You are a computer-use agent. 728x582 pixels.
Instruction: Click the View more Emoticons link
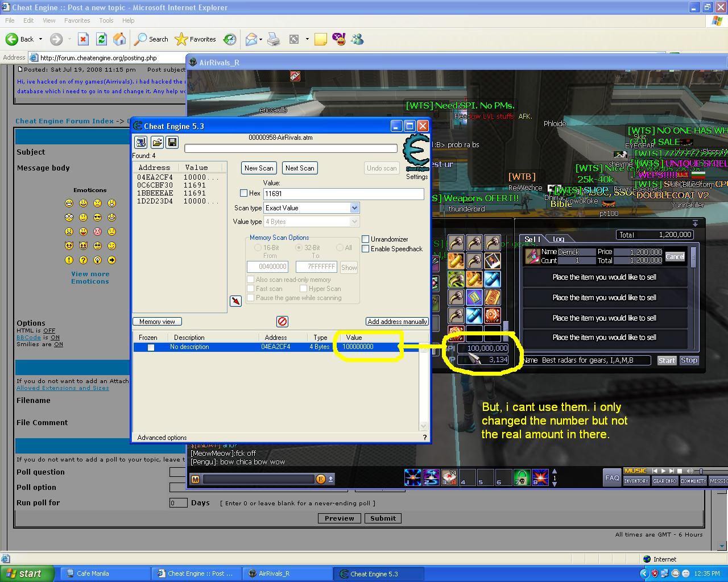tap(90, 277)
